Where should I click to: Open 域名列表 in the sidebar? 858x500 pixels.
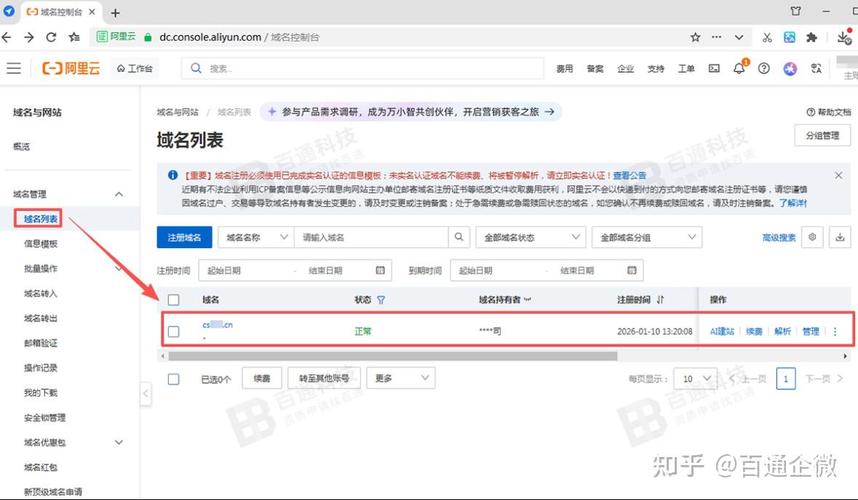(40, 219)
